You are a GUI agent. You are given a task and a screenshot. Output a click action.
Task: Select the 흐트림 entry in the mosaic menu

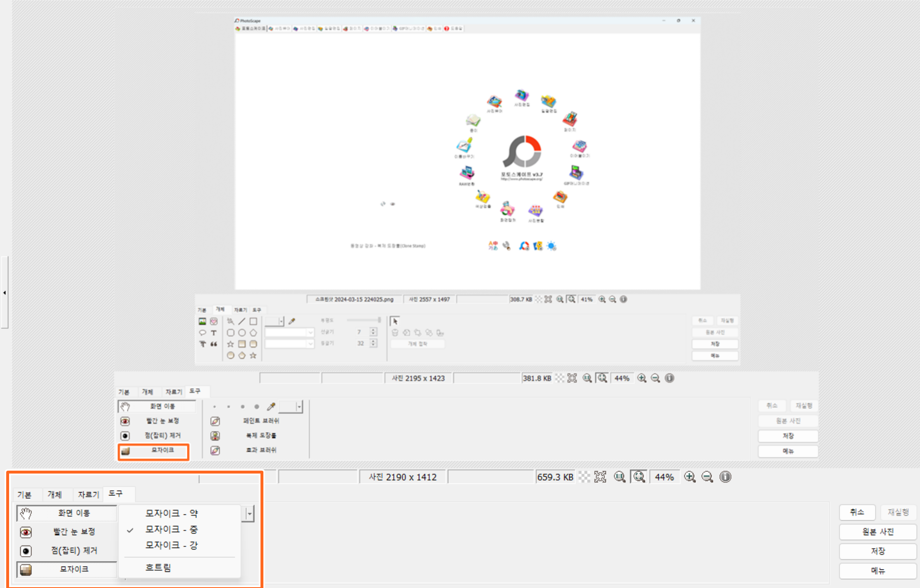(158, 568)
